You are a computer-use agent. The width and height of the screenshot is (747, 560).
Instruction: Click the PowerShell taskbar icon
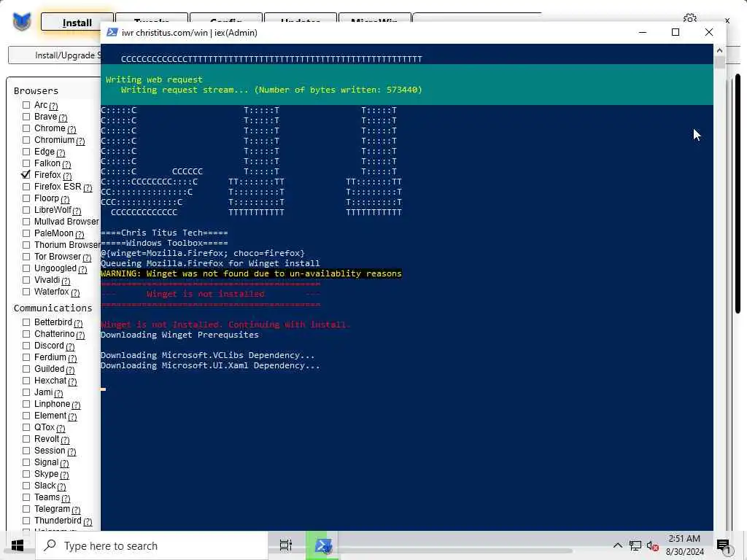322,545
